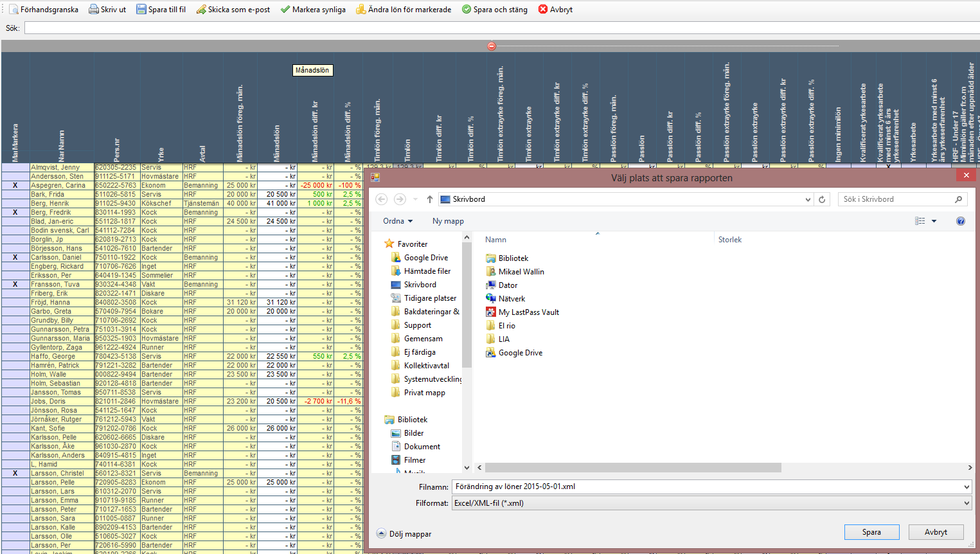The width and height of the screenshot is (980, 554).
Task: Click the red Avbryt toolbar button
Action: pyautogui.click(x=555, y=10)
